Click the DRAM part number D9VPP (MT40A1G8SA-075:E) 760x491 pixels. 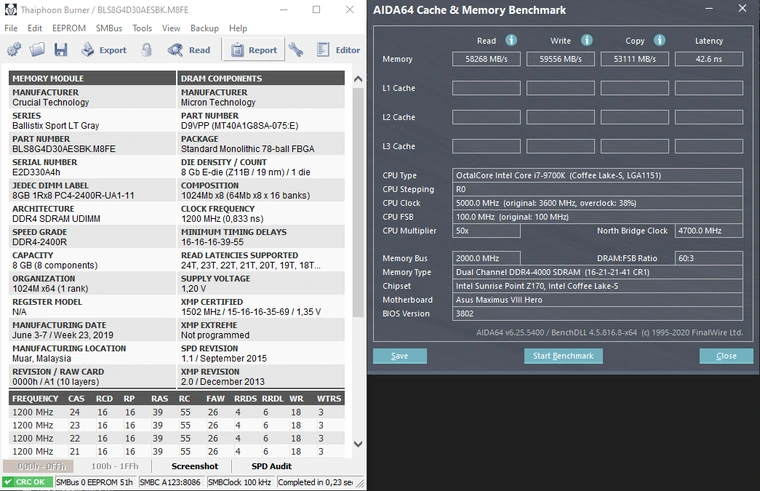click(x=239, y=126)
